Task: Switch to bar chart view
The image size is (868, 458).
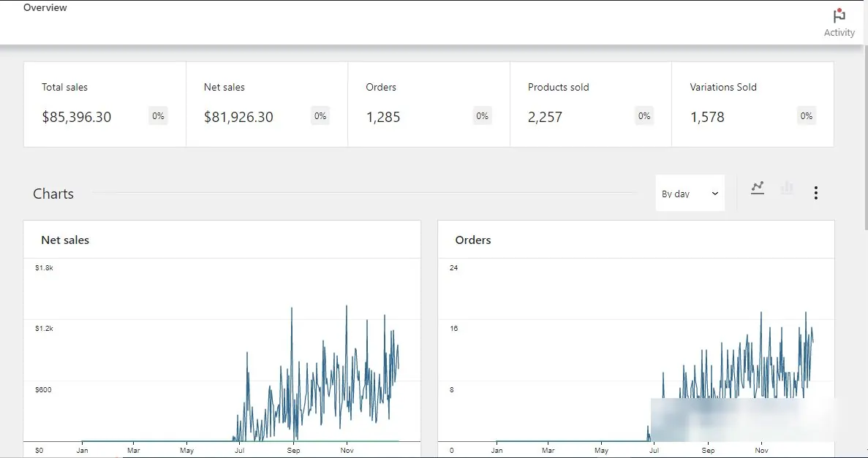Action: 787,188
